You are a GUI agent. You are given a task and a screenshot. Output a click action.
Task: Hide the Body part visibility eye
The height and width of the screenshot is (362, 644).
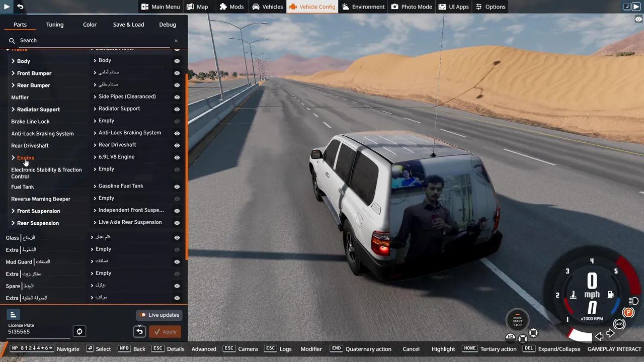pos(177,60)
